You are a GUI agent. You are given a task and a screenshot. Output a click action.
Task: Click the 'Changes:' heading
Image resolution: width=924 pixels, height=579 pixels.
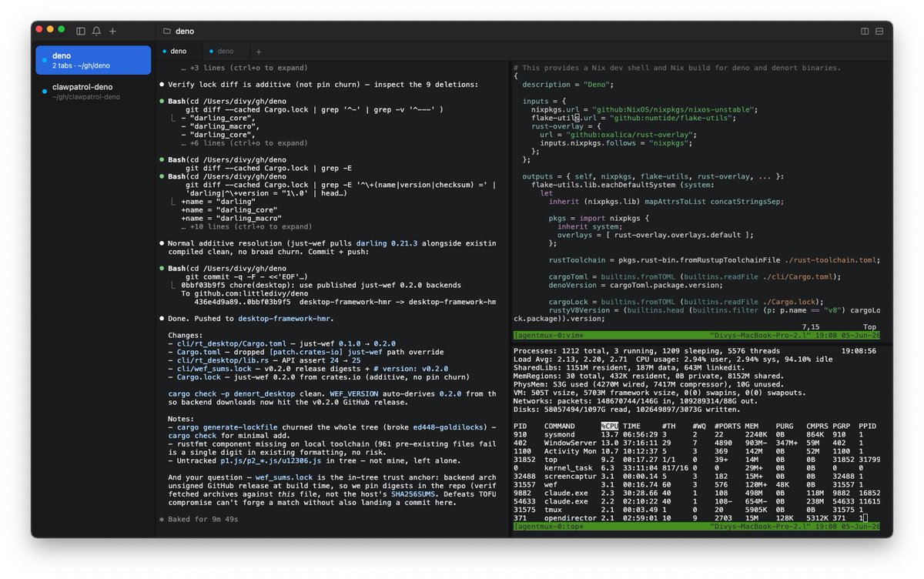coord(186,336)
